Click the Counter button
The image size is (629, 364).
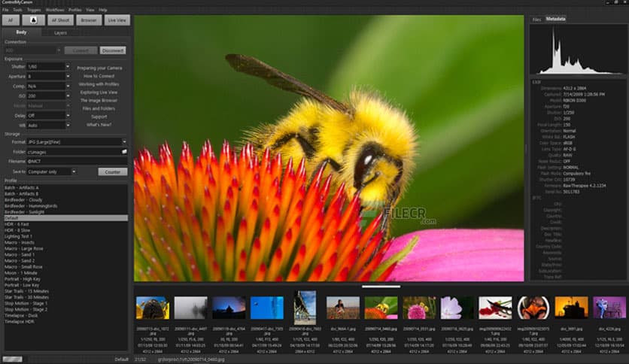coord(113,171)
